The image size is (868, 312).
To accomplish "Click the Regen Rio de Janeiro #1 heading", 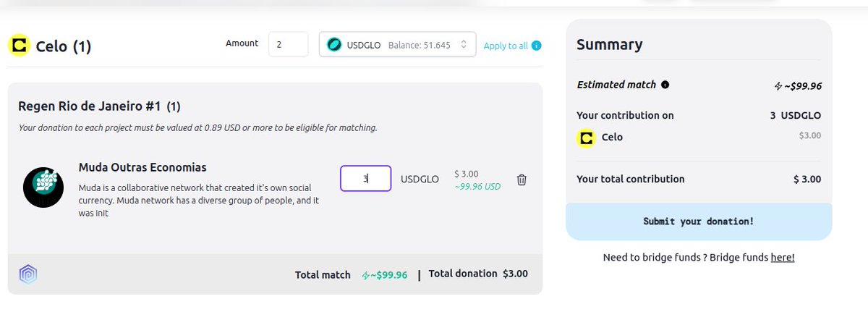I will point(90,106).
